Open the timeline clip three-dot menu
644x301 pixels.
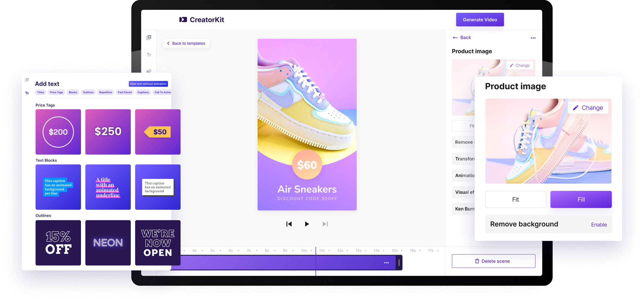[x=386, y=263]
